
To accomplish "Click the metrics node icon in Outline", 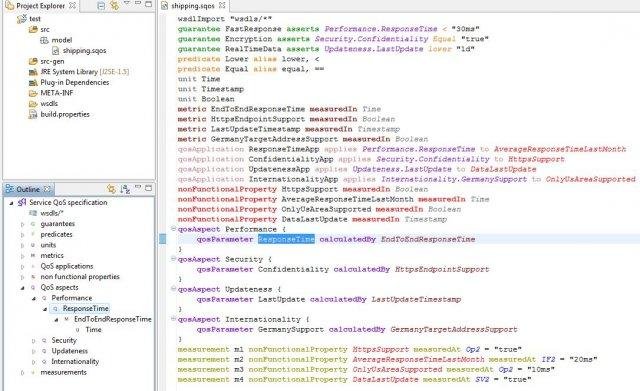I will click(33, 255).
